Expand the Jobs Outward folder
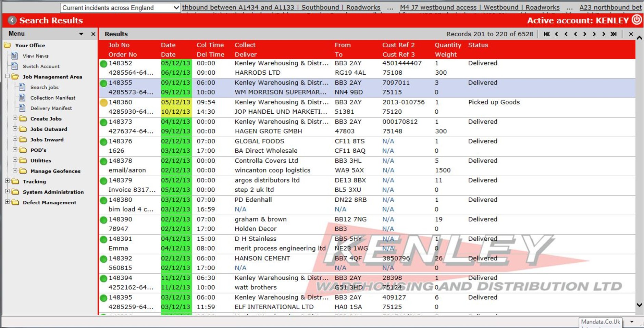Screen dimensions: 644x328 tap(15, 129)
